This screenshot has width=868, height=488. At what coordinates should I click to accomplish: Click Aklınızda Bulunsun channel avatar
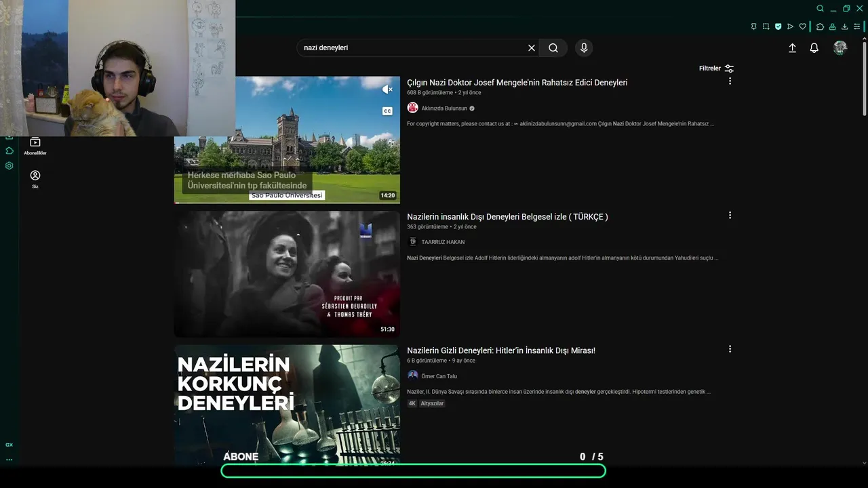tap(412, 108)
